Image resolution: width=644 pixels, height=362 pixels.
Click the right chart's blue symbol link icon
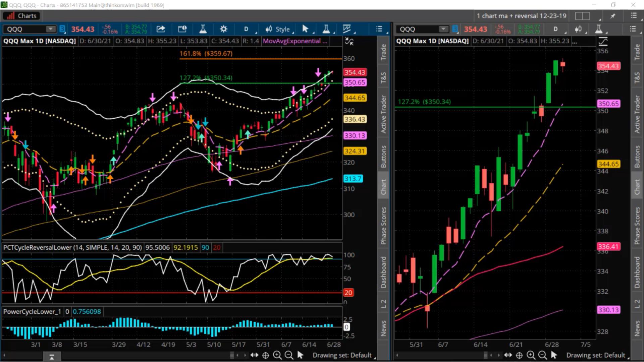pyautogui.click(x=455, y=29)
